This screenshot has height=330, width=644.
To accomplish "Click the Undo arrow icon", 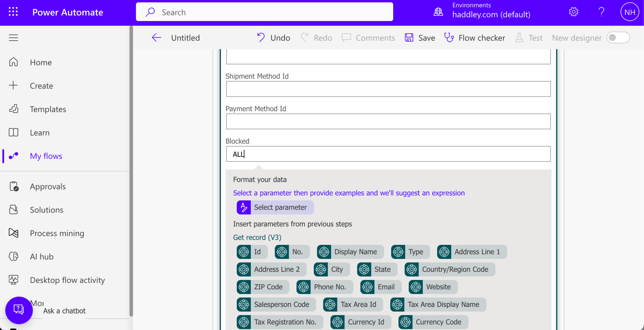I will [x=261, y=37].
